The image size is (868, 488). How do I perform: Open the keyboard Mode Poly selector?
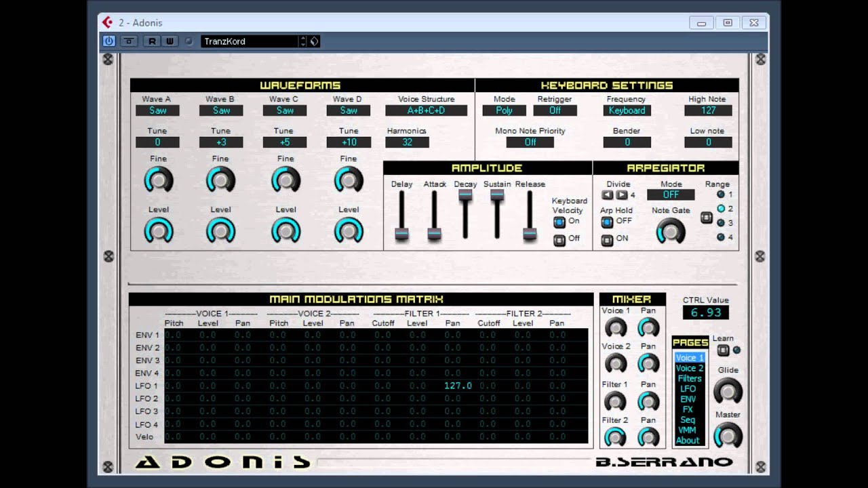504,110
